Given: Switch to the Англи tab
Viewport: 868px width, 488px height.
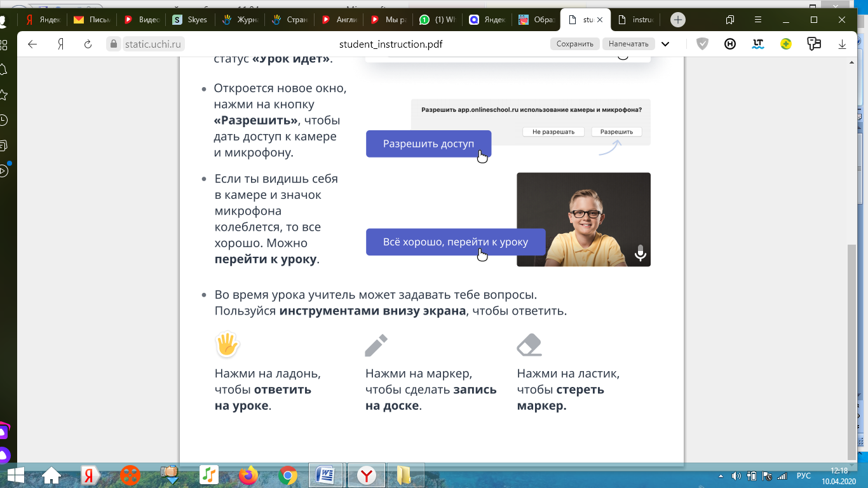Looking at the screenshot, I should [x=339, y=20].
